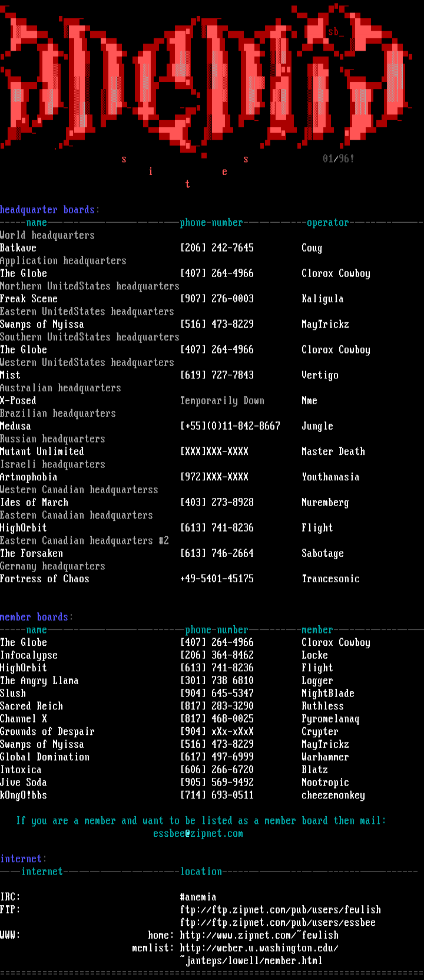This screenshot has width=424, height=980.
Task: Click the #anemia IRC channel name
Action: point(198,897)
